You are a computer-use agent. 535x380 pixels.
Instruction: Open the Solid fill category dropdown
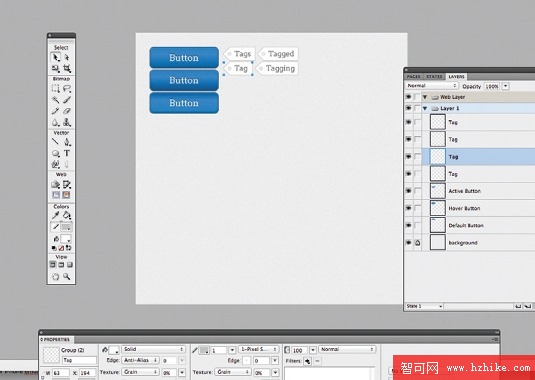pos(153,349)
